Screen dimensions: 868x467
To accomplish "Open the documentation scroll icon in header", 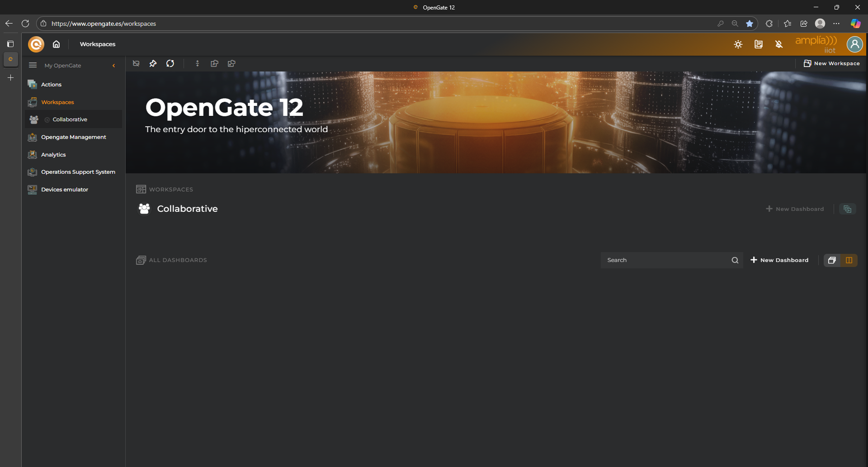I will point(758,44).
